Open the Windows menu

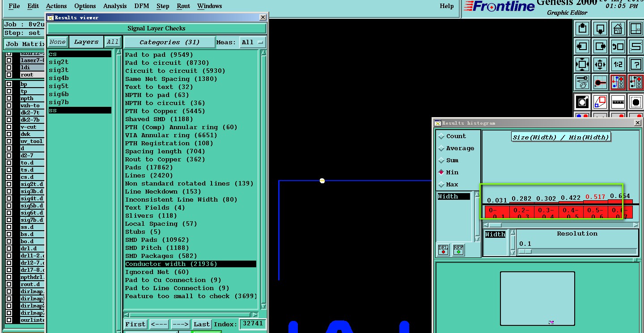pyautogui.click(x=210, y=6)
